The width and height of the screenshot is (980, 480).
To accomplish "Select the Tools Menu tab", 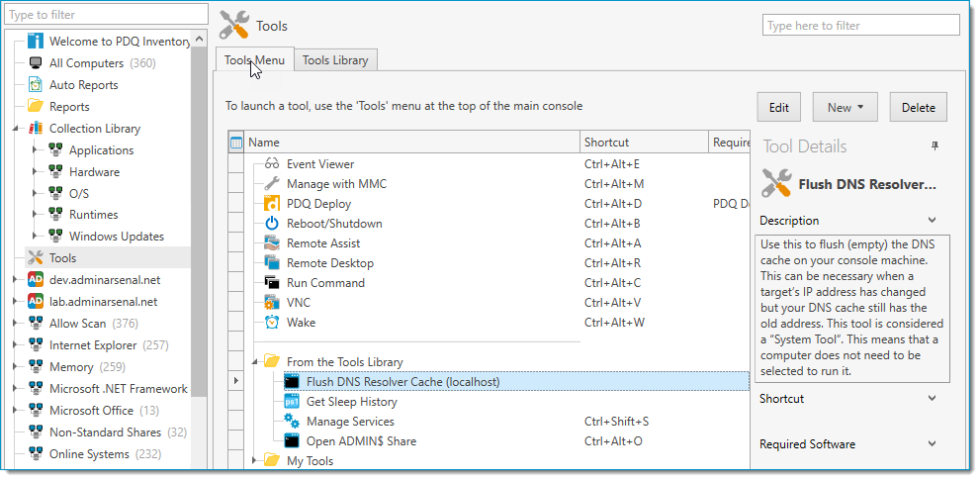I will [254, 60].
